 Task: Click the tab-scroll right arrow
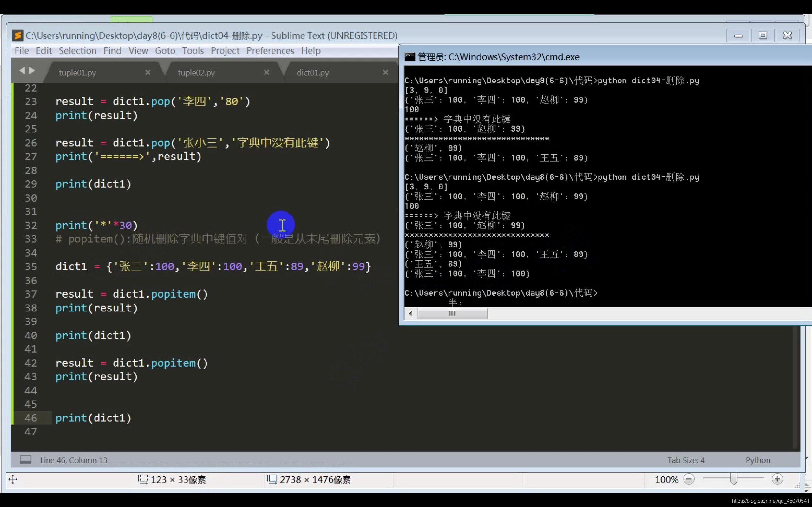click(32, 70)
